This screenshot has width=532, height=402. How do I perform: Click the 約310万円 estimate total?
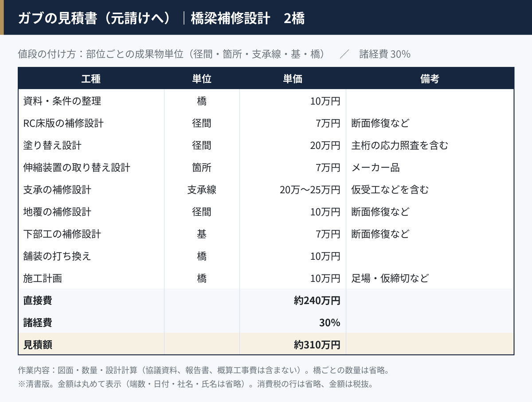317,345
